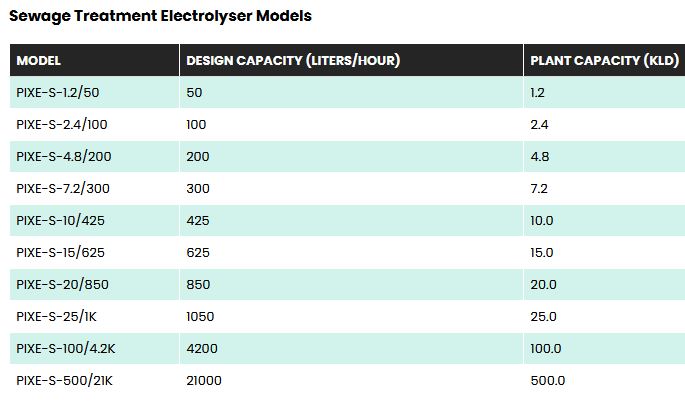Select the PIXE-S-500/21K model cell
The height and width of the screenshot is (407, 685).
click(64, 381)
